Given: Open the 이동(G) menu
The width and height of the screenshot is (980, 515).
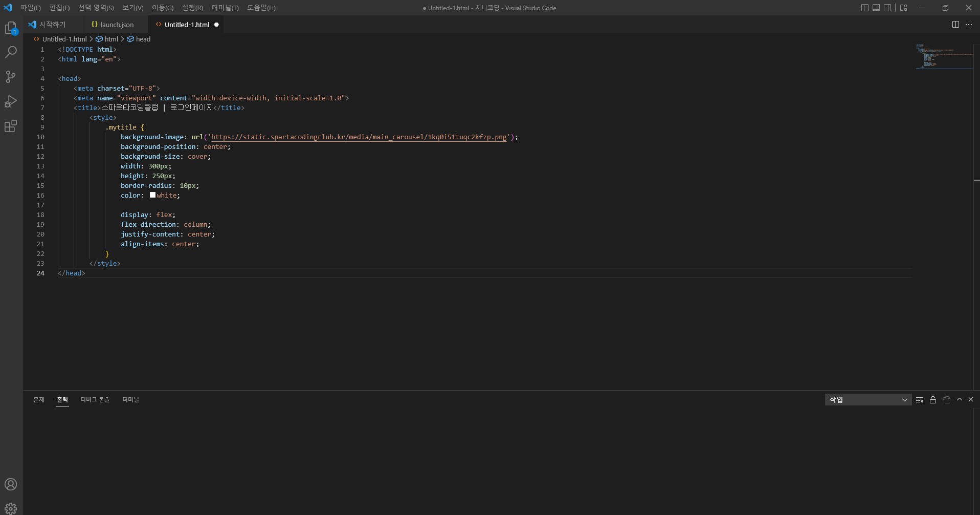Looking at the screenshot, I should (x=163, y=8).
